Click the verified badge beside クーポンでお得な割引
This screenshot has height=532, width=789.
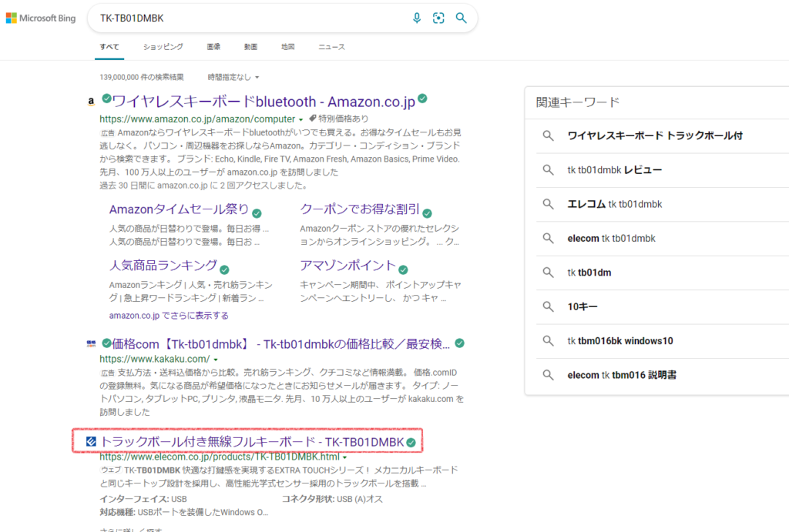click(x=427, y=213)
